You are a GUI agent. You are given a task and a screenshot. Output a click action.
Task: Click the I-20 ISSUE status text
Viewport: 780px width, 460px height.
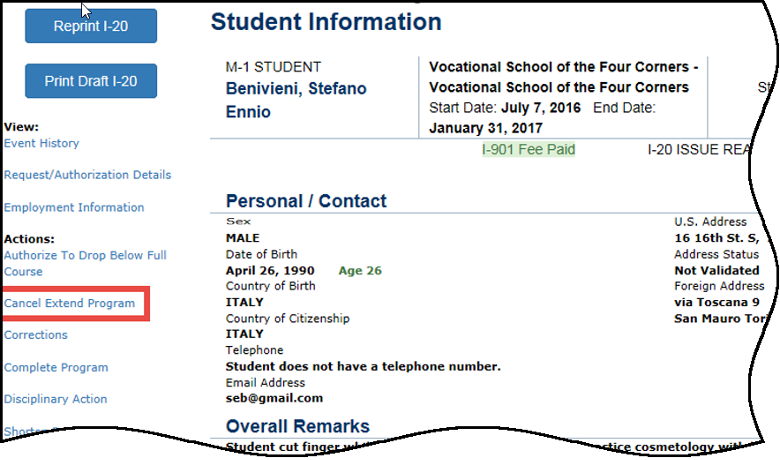click(699, 150)
